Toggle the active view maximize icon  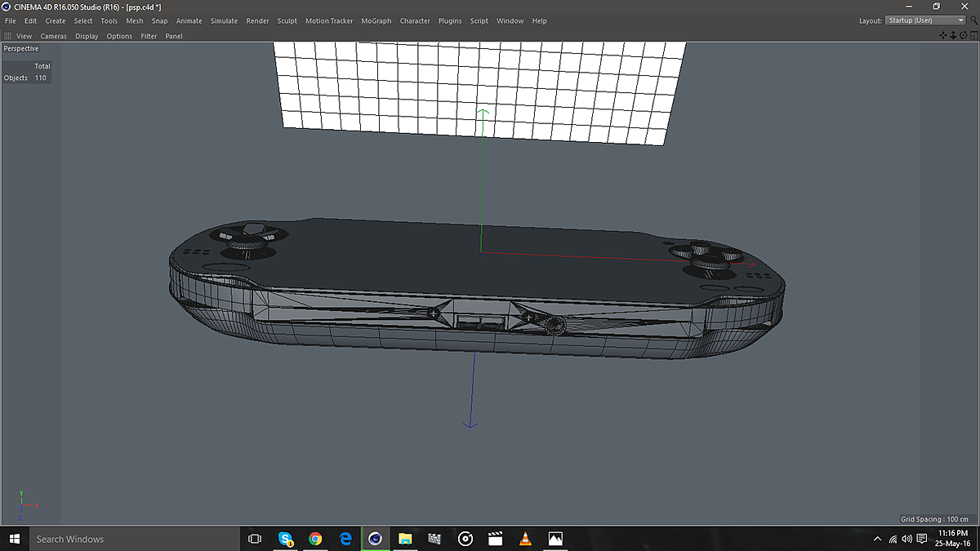pos(973,35)
